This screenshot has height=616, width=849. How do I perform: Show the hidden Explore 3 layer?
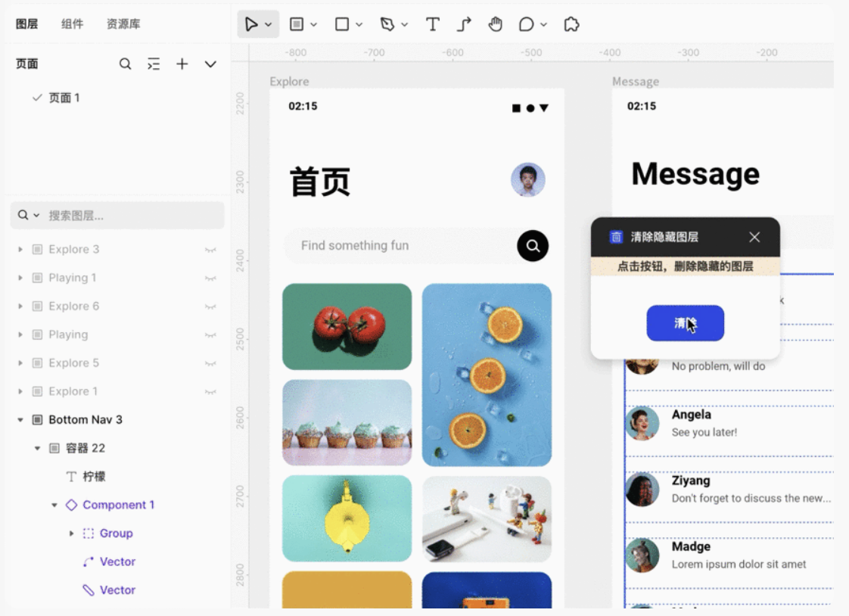pyautogui.click(x=210, y=250)
